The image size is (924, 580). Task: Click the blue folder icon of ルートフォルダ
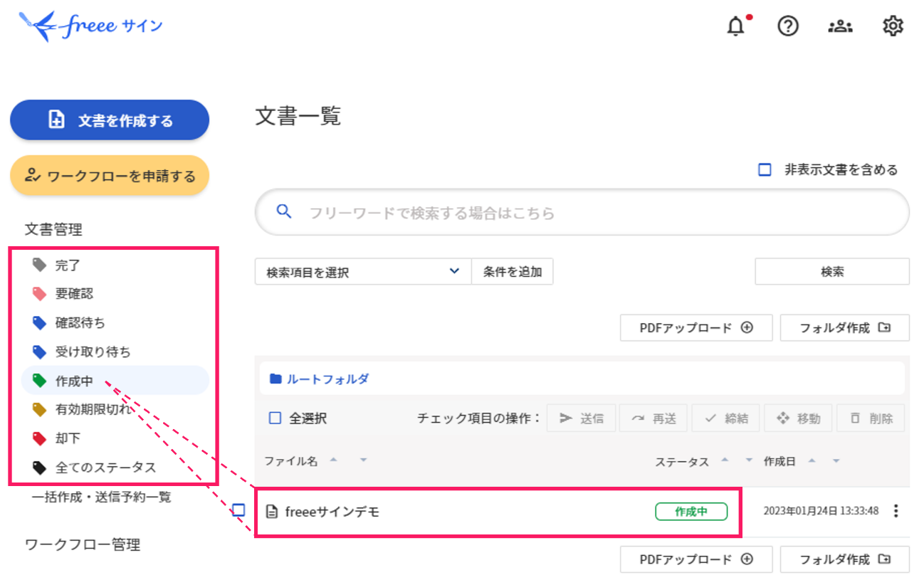pos(275,379)
